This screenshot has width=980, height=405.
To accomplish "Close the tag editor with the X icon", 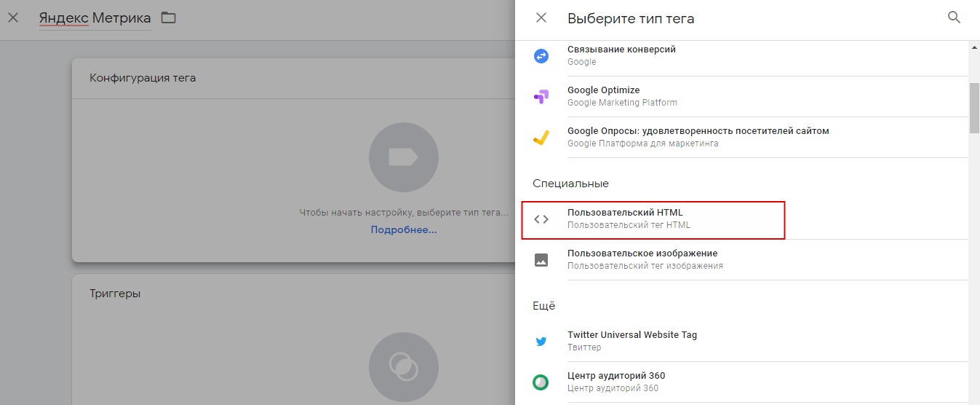I will click(x=13, y=17).
